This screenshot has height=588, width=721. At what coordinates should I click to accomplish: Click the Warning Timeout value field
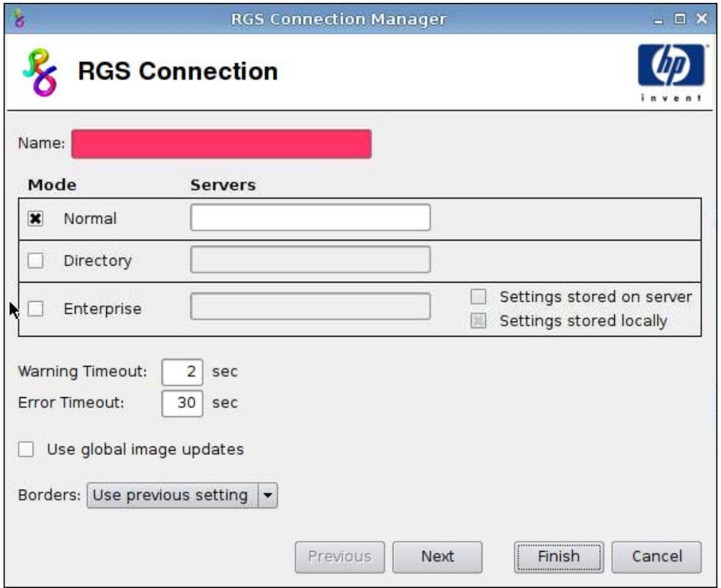click(x=182, y=372)
